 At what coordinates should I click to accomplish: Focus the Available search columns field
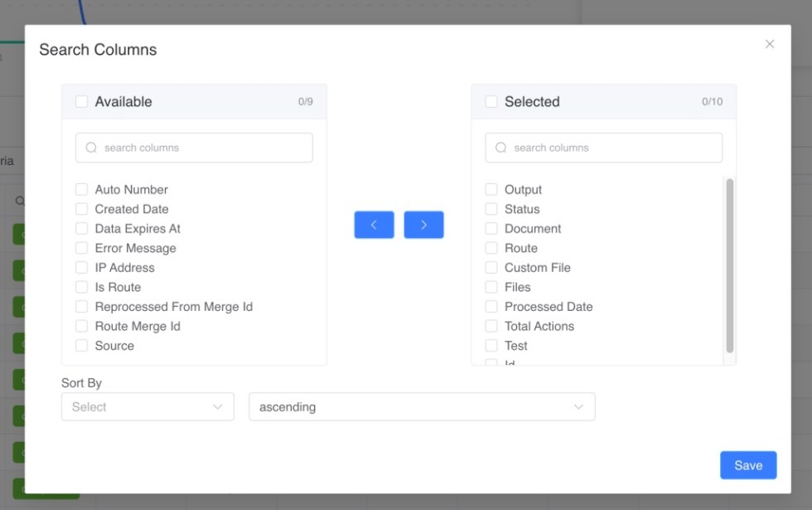coord(194,148)
